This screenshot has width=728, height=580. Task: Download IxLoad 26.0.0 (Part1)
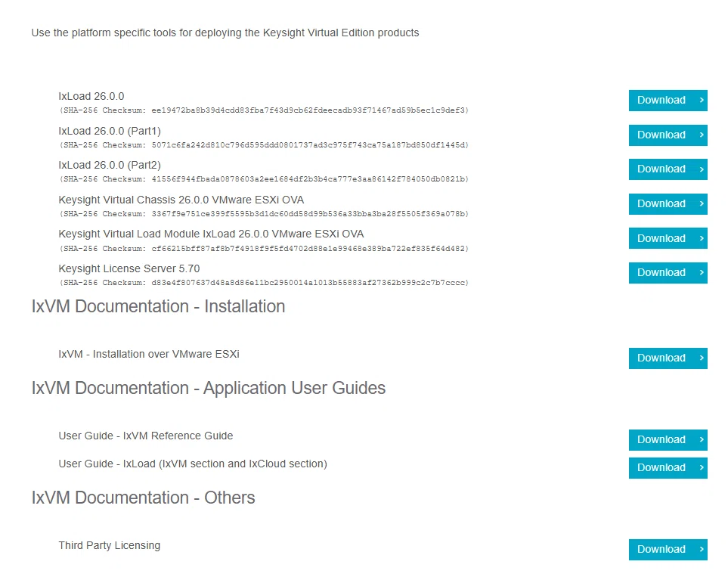(668, 135)
